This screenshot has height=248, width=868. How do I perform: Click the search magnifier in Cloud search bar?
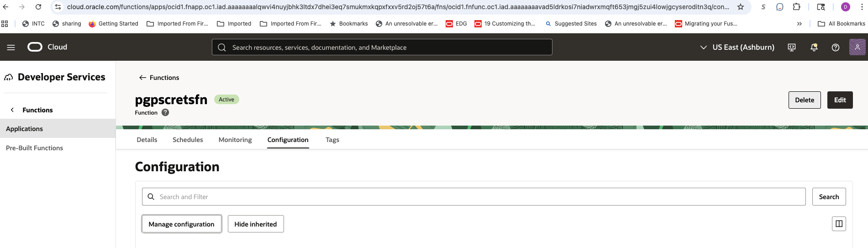click(222, 47)
